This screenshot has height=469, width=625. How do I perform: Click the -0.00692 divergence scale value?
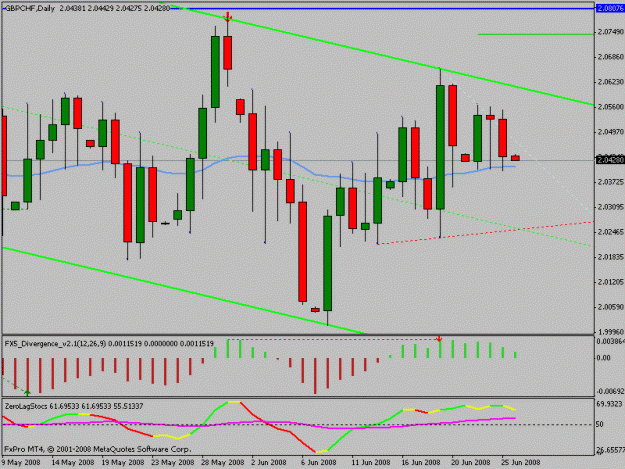pyautogui.click(x=610, y=392)
